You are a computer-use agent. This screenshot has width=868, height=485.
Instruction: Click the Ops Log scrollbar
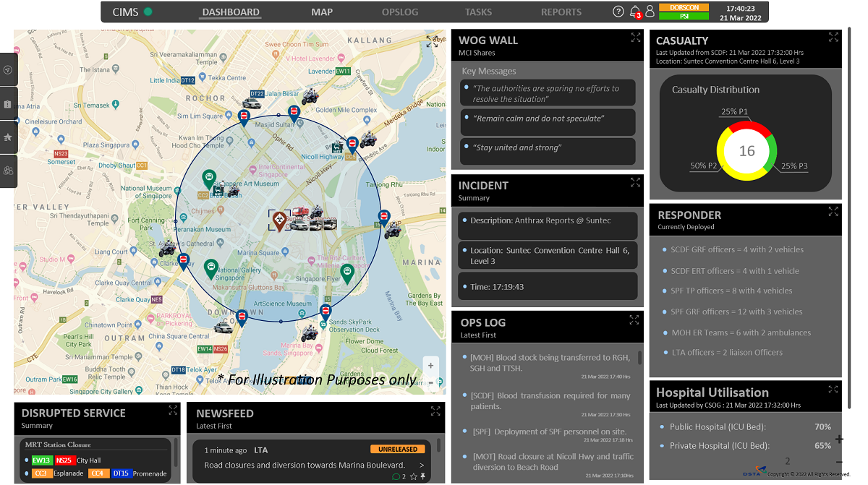pyautogui.click(x=639, y=358)
